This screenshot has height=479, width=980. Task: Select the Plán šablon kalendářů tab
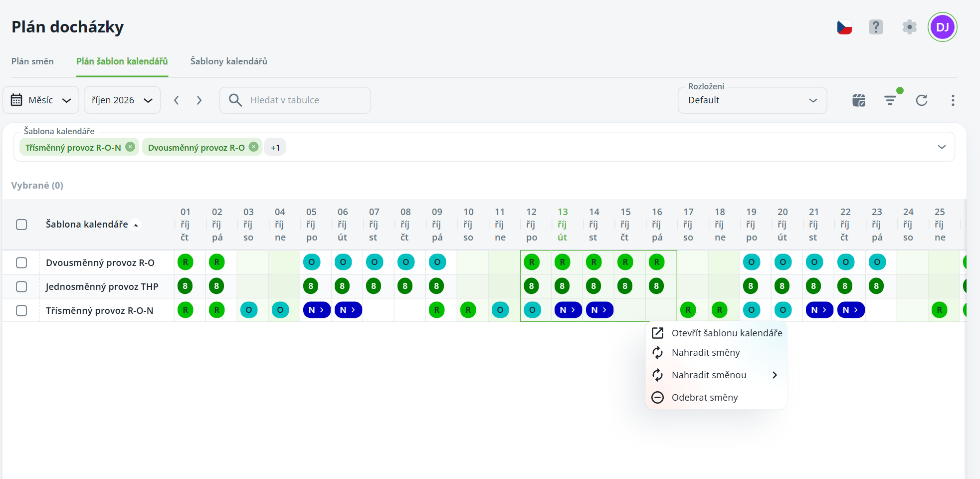(122, 61)
